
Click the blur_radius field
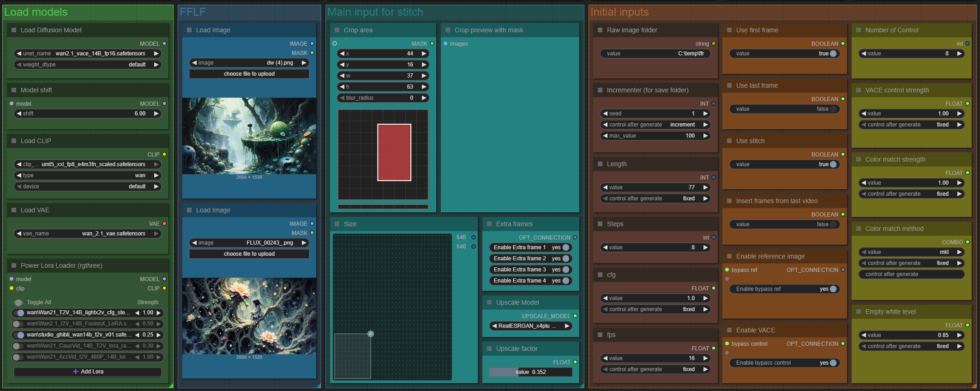(x=383, y=98)
